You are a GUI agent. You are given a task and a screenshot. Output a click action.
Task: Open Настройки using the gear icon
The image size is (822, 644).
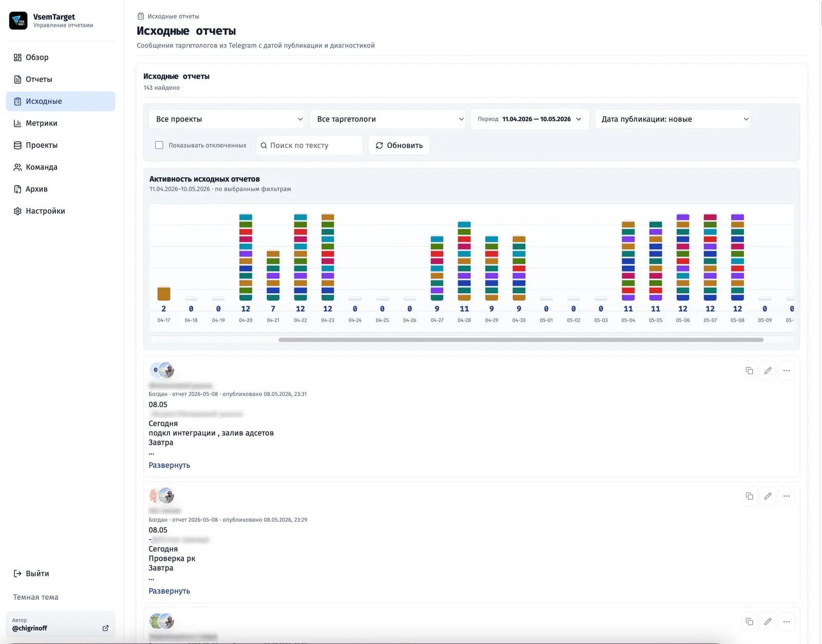tap(17, 211)
